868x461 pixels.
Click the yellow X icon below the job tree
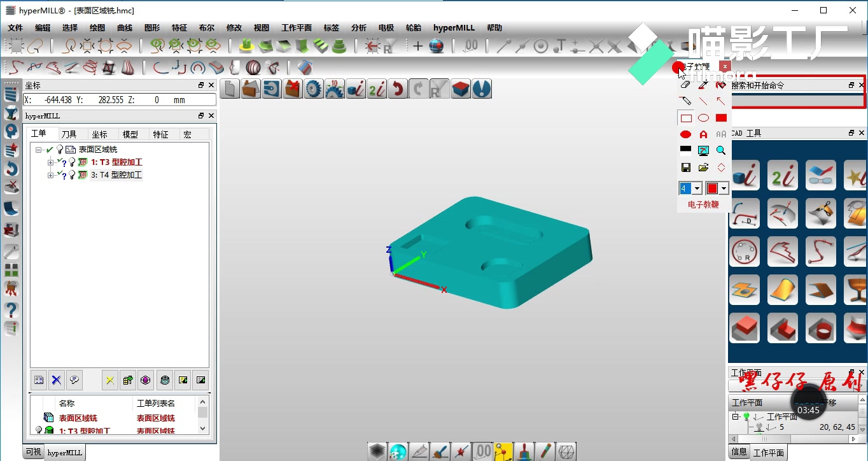tap(110, 380)
